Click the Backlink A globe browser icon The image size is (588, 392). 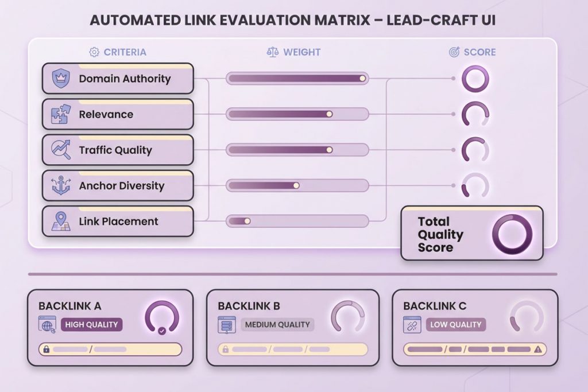tap(47, 324)
